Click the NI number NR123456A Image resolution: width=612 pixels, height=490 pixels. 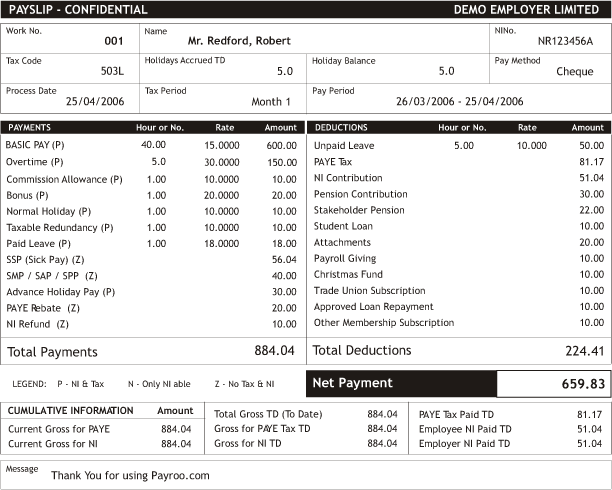tap(565, 42)
